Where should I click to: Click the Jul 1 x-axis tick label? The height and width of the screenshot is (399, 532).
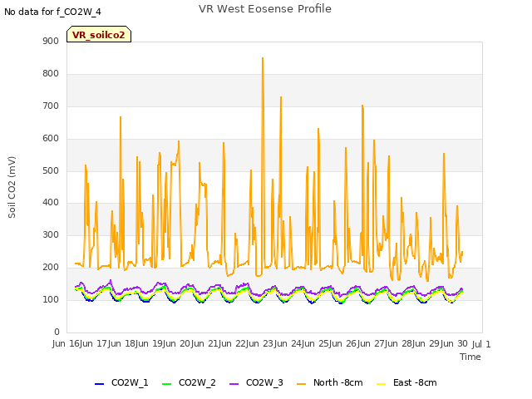pos(481,344)
